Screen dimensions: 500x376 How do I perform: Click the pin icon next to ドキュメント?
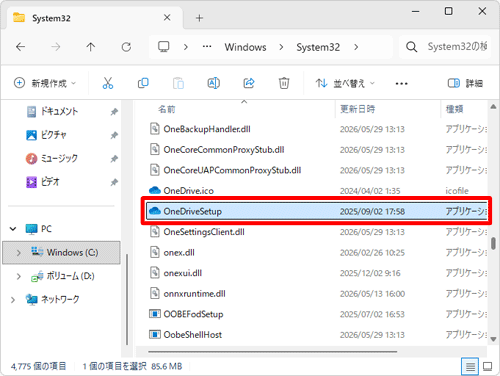(x=114, y=112)
